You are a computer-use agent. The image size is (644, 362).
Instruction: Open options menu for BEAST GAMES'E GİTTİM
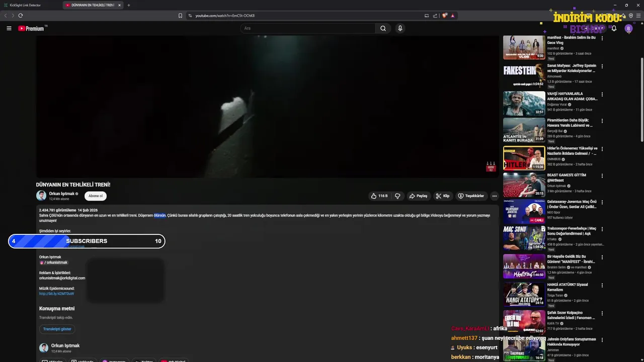coord(602,175)
